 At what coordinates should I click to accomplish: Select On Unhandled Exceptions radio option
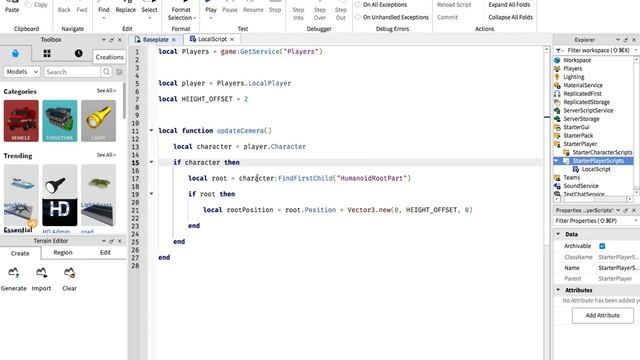(358, 17)
